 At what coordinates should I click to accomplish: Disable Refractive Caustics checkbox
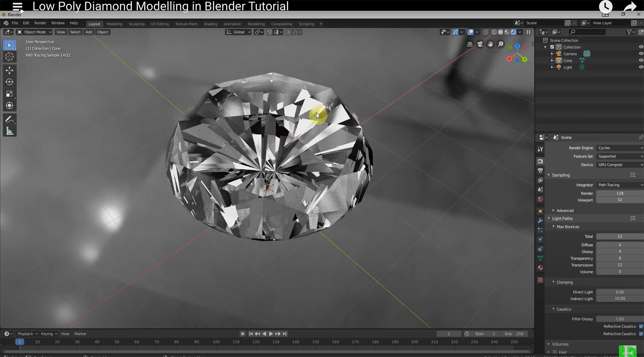641,334
